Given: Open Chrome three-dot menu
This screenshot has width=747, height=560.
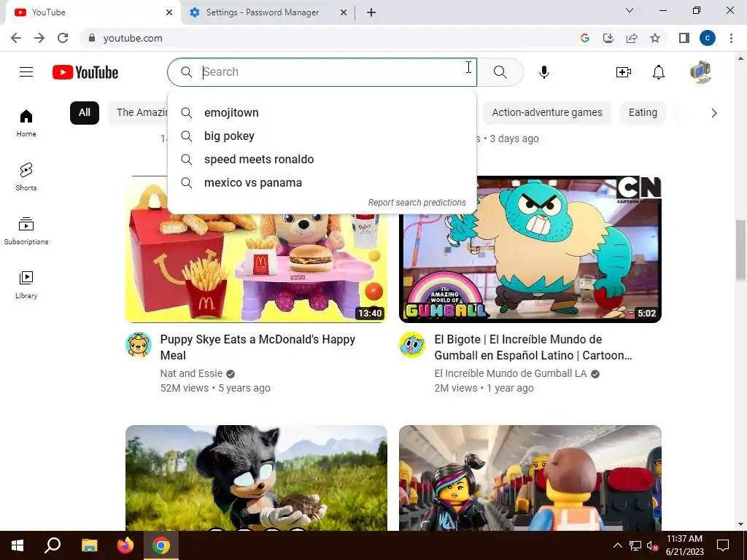Looking at the screenshot, I should click(x=731, y=38).
